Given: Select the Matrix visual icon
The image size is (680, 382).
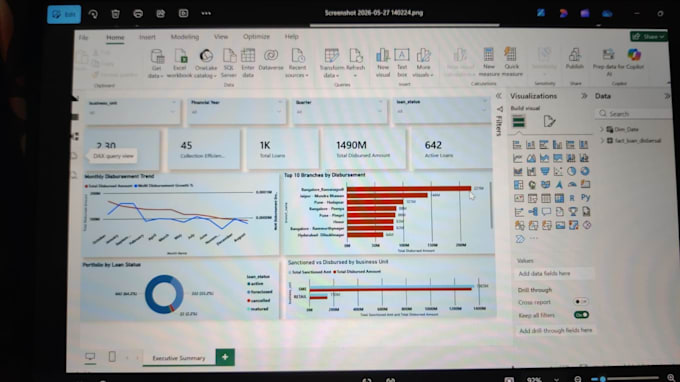Looking at the screenshot, I should click(x=559, y=199).
